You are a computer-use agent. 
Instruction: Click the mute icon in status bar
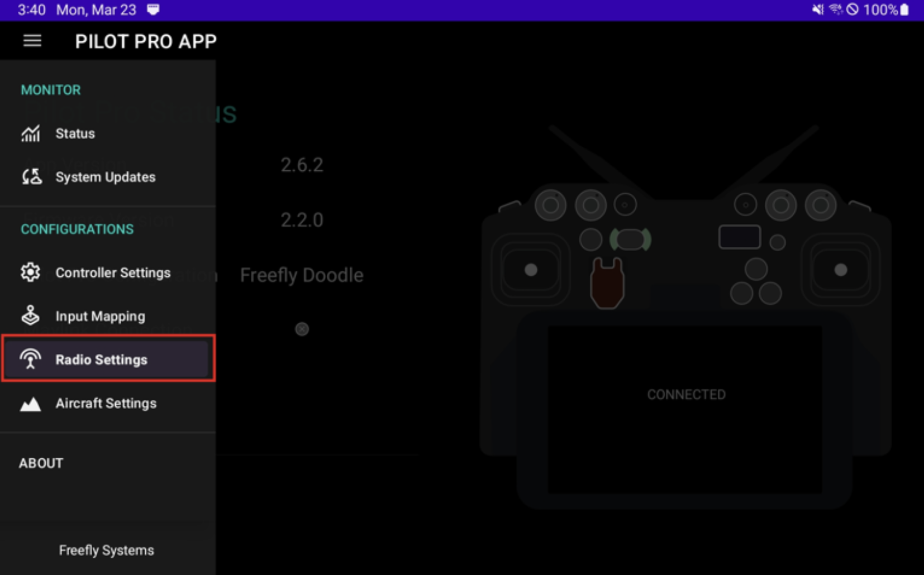(818, 9)
